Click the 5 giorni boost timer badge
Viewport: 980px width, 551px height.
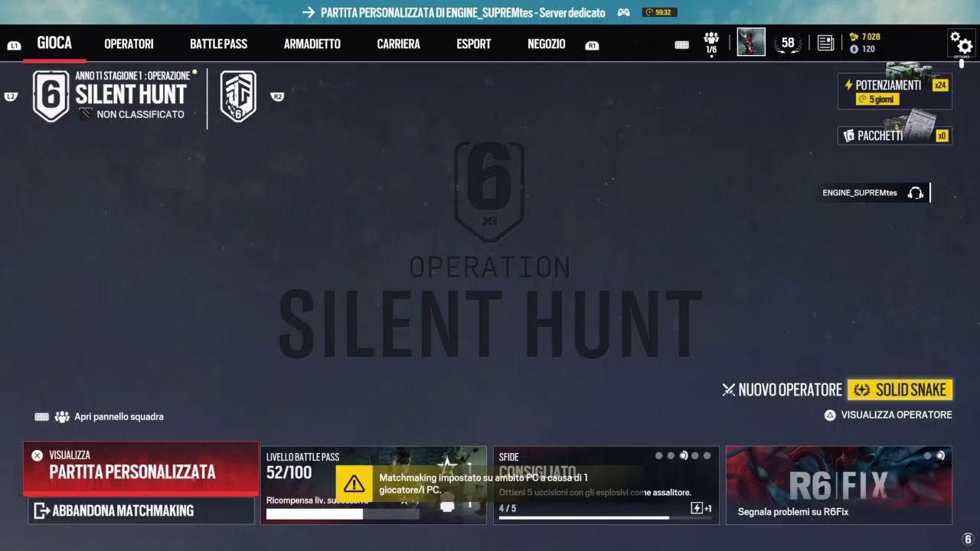point(877,99)
